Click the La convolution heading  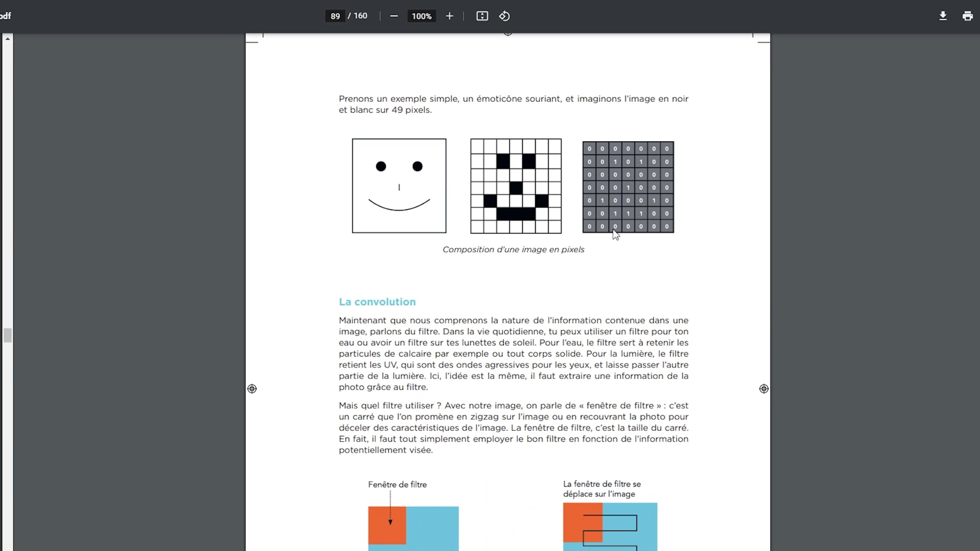click(377, 302)
